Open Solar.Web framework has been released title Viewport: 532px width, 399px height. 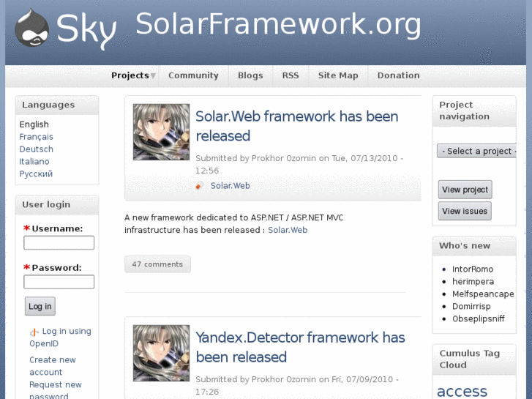297,126
